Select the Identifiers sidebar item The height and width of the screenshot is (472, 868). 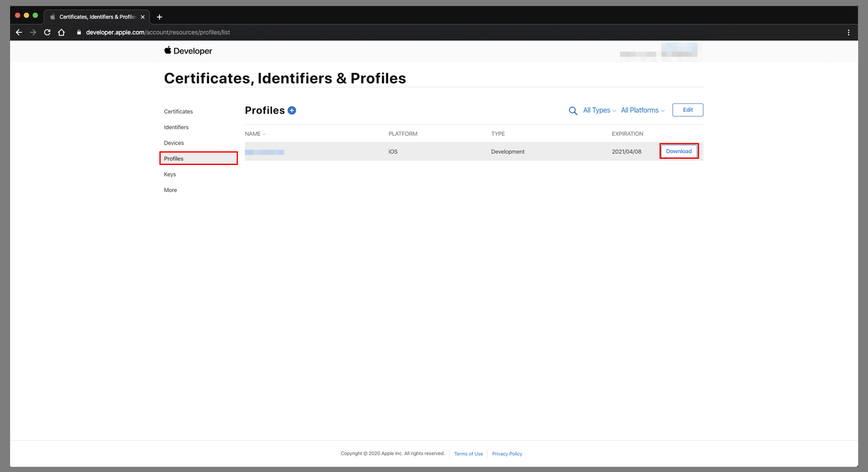(x=176, y=127)
